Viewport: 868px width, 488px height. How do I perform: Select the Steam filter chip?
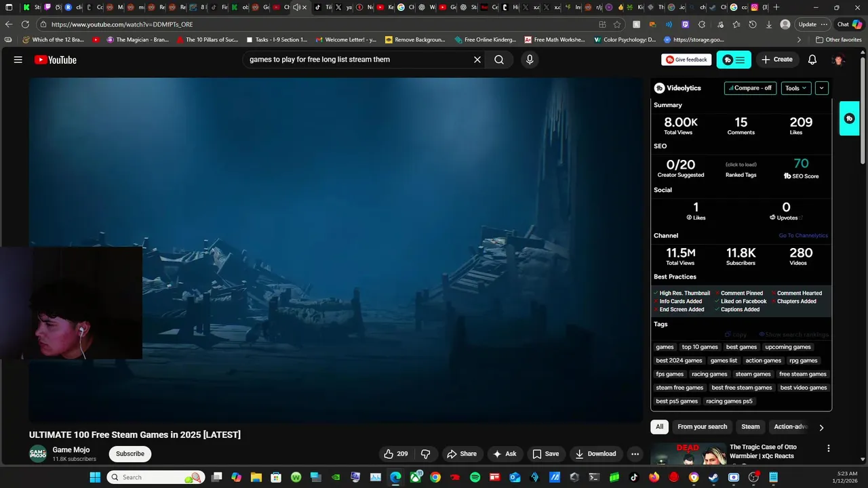tap(750, 427)
